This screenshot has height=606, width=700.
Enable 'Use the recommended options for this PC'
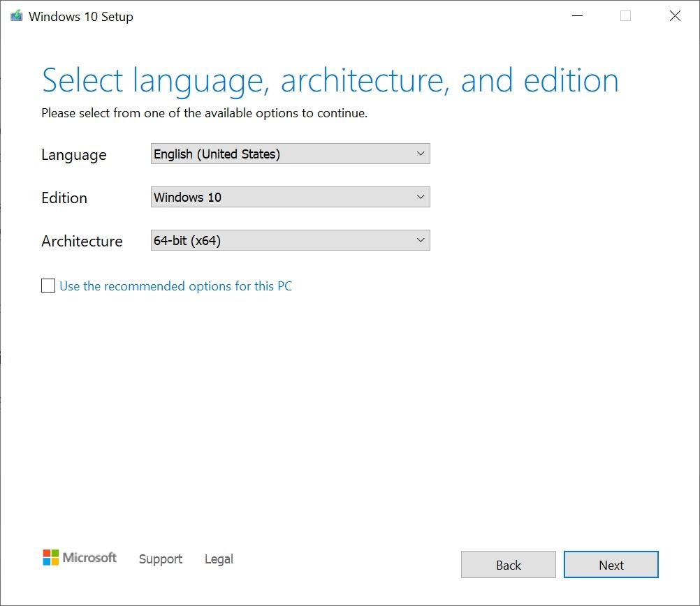click(48, 286)
